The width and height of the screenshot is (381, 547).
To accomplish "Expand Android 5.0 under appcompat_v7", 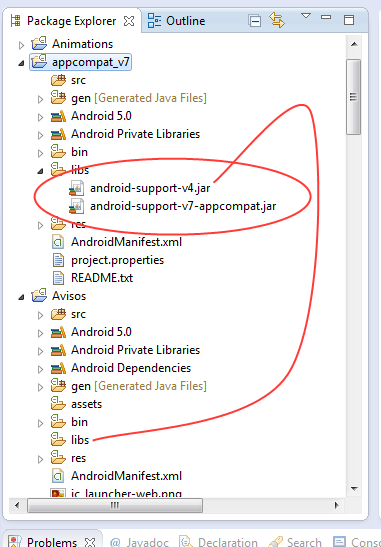I will tap(40, 117).
